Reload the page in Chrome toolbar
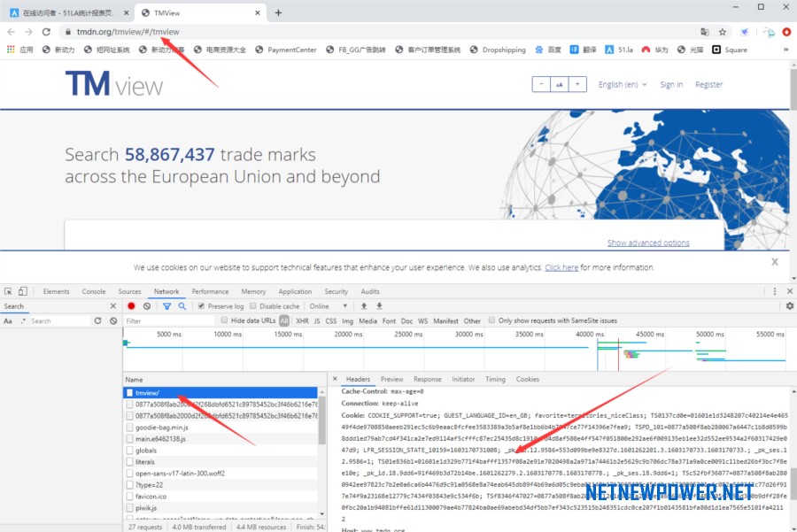Viewport: 797px width, 532px height. [x=46, y=32]
